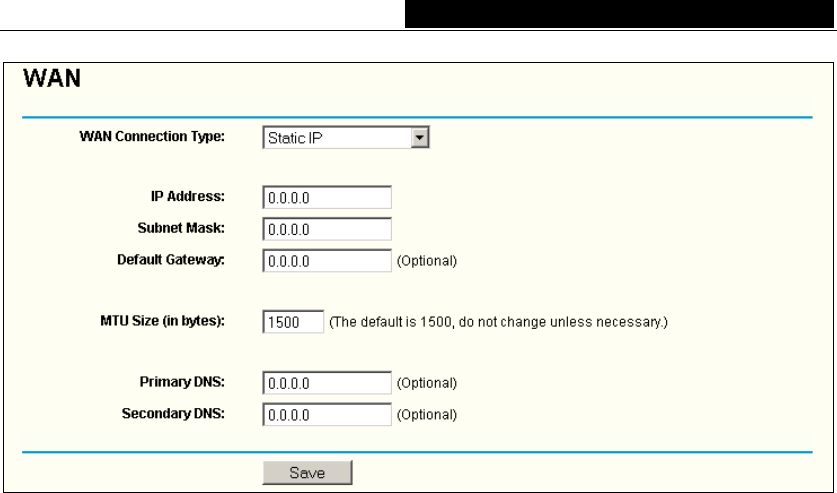Click the IP Address input field
837x493 pixels.
(327, 197)
